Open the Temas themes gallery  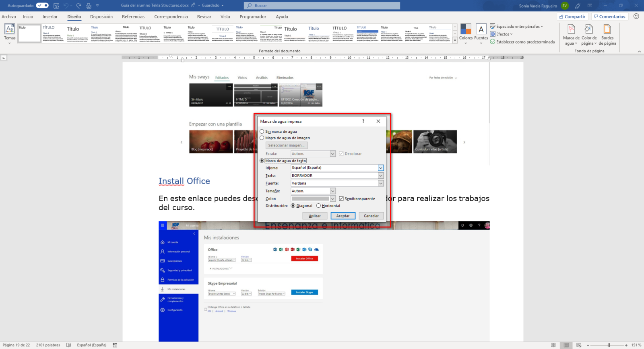[x=10, y=33]
